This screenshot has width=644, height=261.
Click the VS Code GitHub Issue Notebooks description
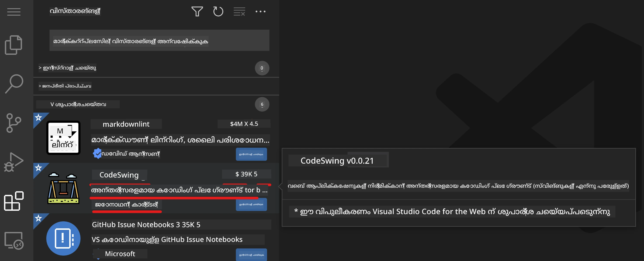click(167, 240)
